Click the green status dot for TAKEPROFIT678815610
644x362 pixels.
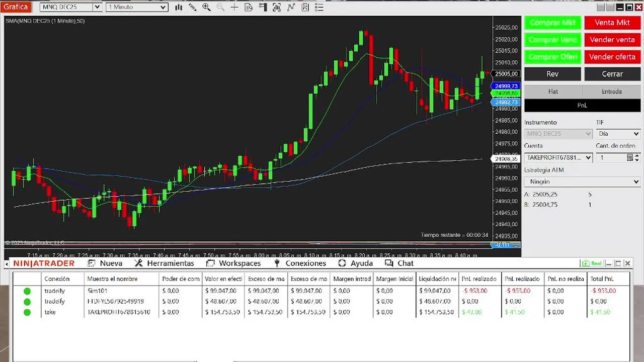[27, 312]
